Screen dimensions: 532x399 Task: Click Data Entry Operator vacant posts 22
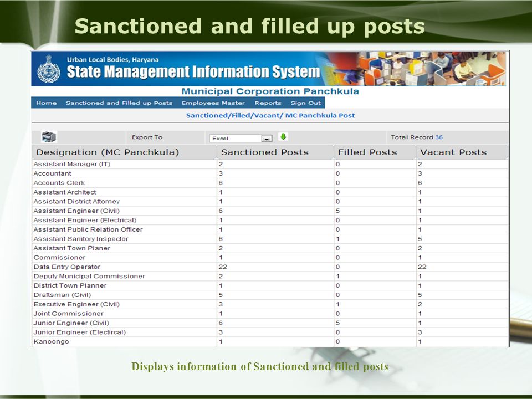(422, 267)
